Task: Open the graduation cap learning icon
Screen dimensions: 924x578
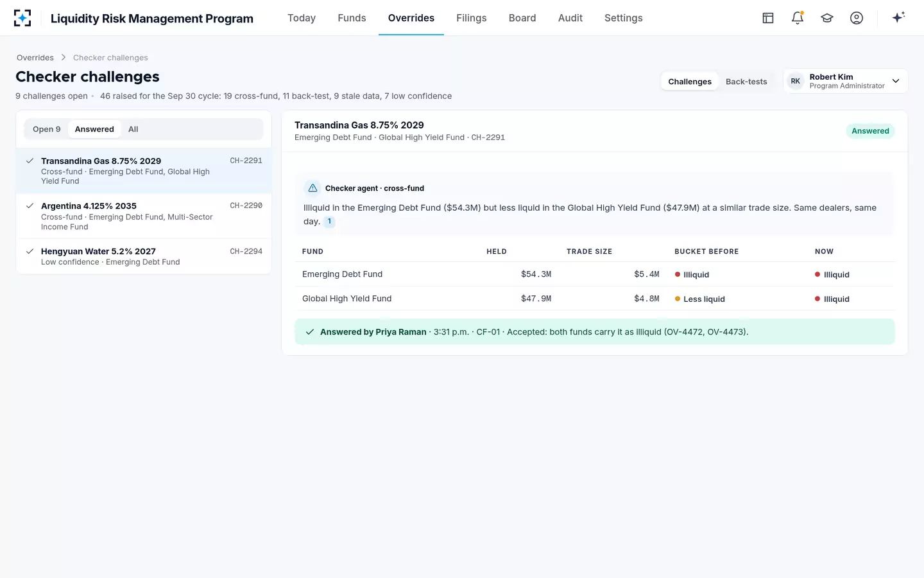Action: [x=827, y=18]
